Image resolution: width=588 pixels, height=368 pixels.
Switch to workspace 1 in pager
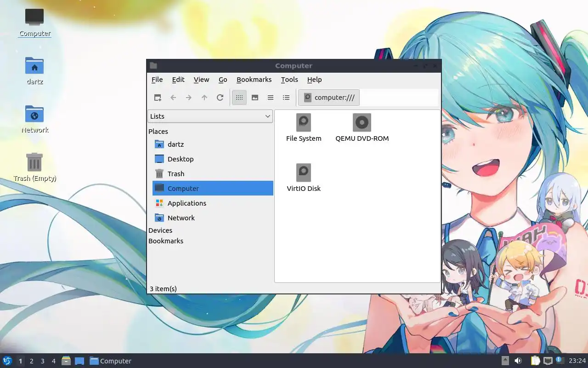(x=20, y=361)
